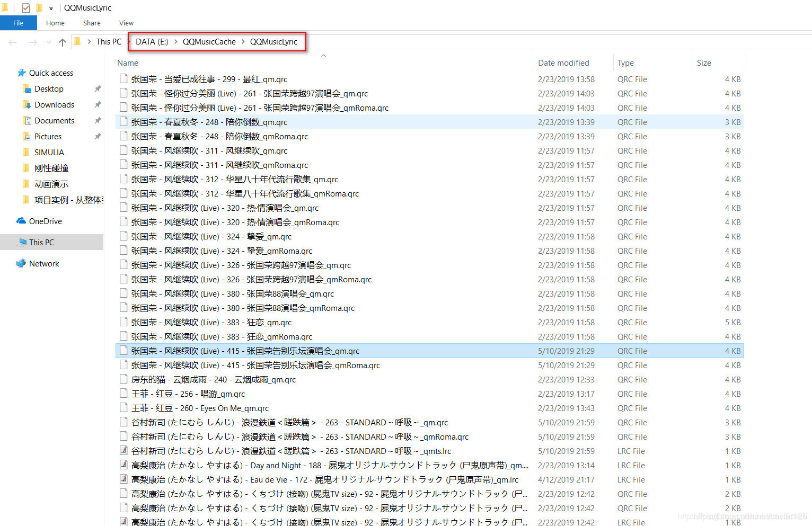Sort files by the Size column header
Image resolution: width=812 pixels, height=526 pixels.
pyautogui.click(x=704, y=63)
